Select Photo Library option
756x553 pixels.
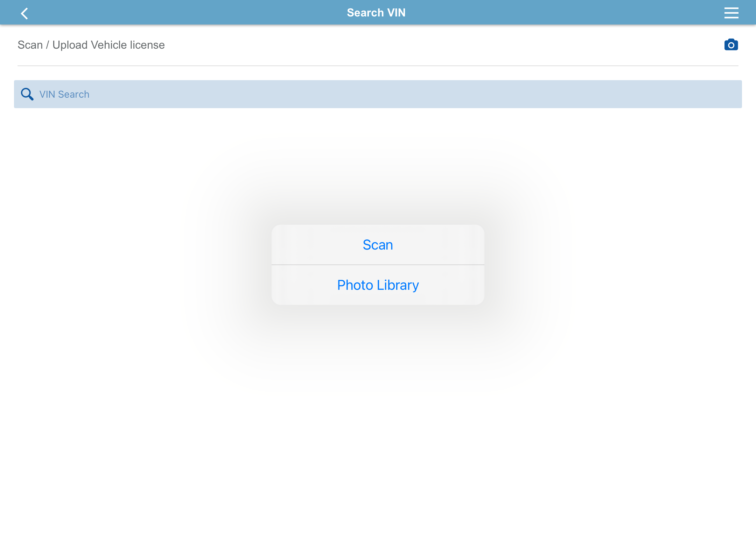(x=378, y=285)
